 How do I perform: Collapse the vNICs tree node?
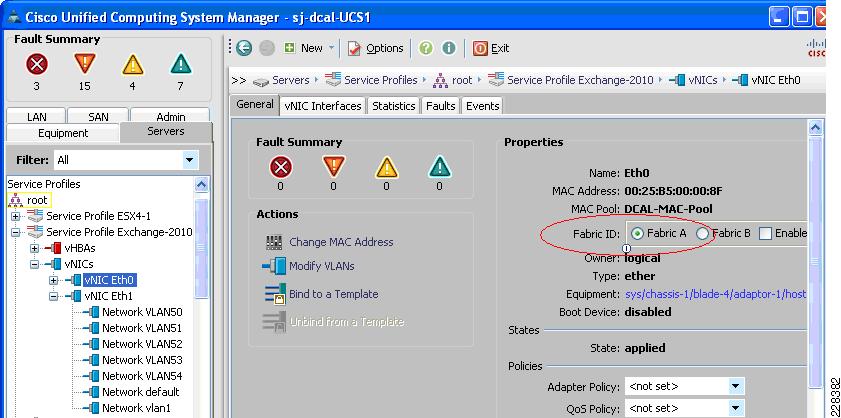(35, 264)
